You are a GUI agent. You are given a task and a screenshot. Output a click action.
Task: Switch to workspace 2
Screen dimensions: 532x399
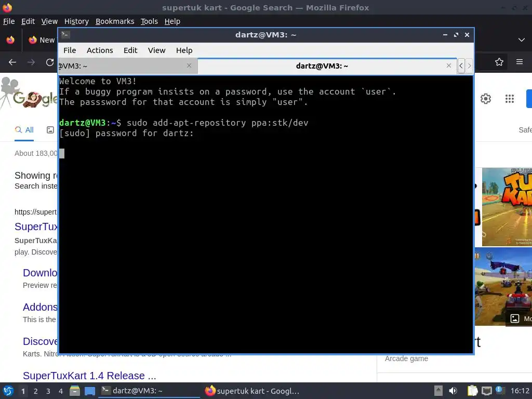tap(36, 391)
